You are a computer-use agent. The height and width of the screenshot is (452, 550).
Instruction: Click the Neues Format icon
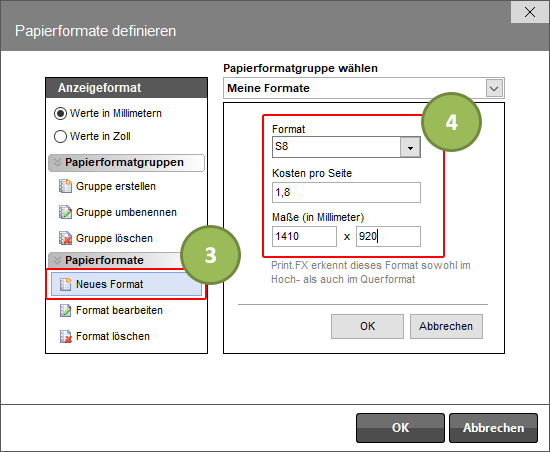point(65,284)
